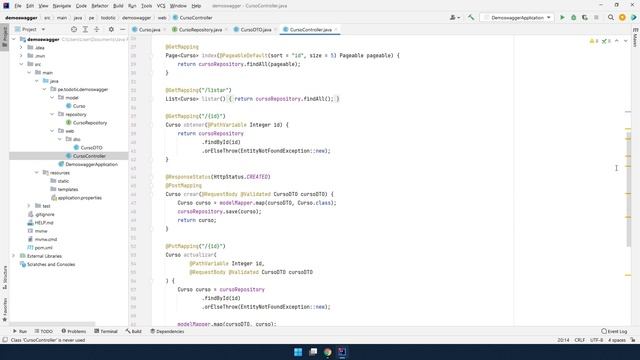Open the Terminal tool window

tap(106, 331)
